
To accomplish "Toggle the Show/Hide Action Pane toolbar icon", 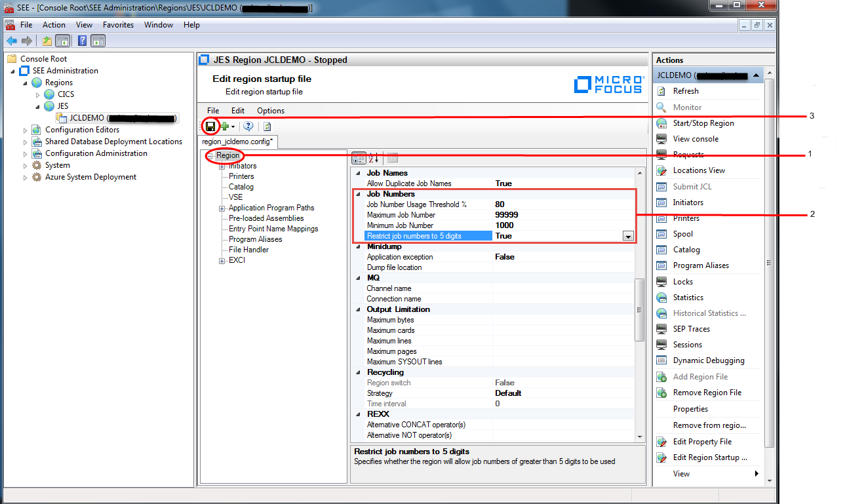I will 98,41.
